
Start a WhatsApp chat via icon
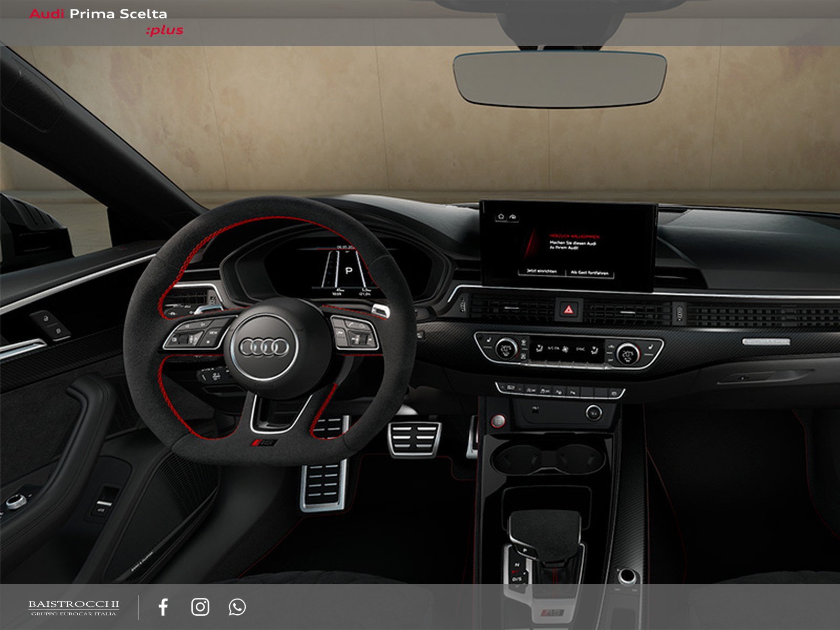pyautogui.click(x=237, y=607)
